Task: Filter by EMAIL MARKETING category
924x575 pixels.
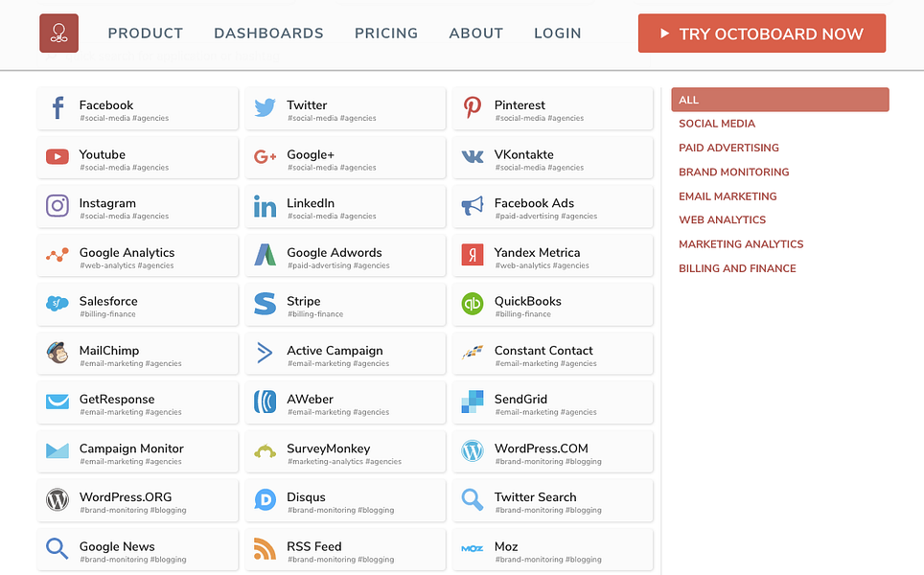Action: coord(728,196)
